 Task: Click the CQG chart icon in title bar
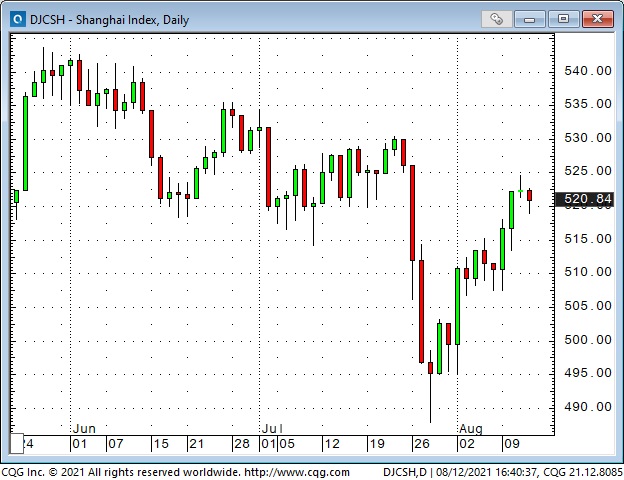pos(18,19)
